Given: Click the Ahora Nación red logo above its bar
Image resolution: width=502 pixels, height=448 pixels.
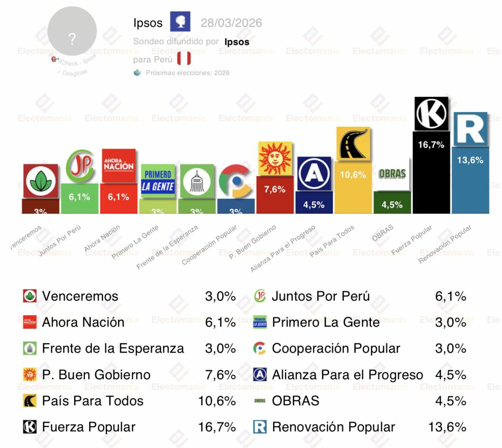Looking at the screenshot, I should coord(119,165).
